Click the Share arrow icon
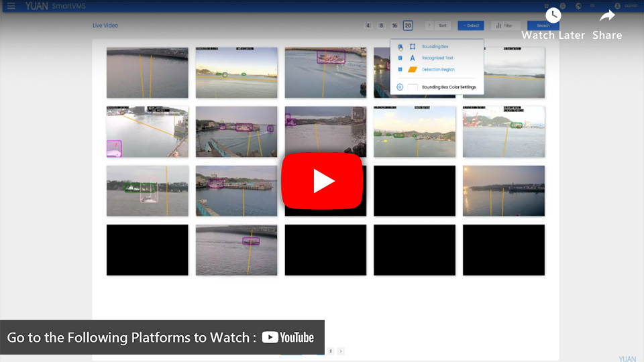The width and height of the screenshot is (644, 362). click(607, 16)
